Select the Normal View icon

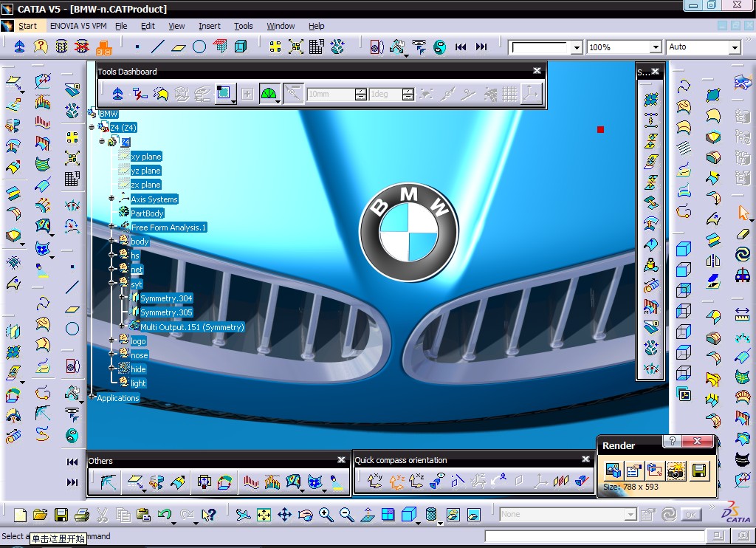[x=368, y=515]
